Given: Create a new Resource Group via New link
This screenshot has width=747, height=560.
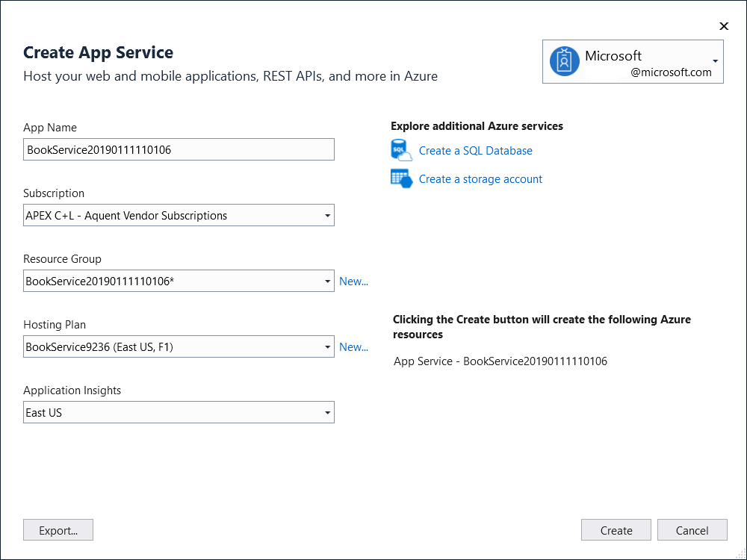Looking at the screenshot, I should (x=353, y=281).
